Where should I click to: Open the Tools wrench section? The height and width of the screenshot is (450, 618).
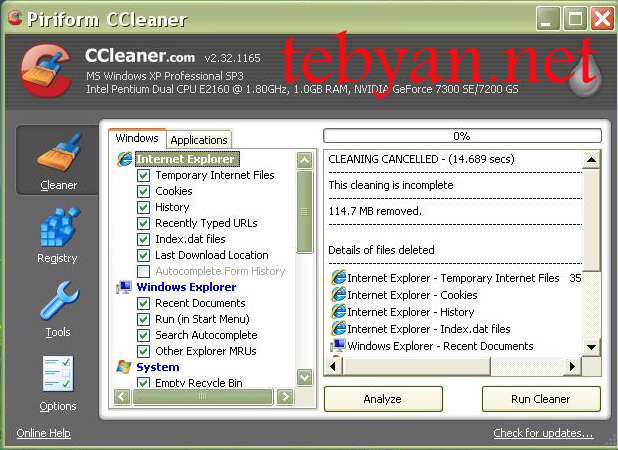coord(58,310)
